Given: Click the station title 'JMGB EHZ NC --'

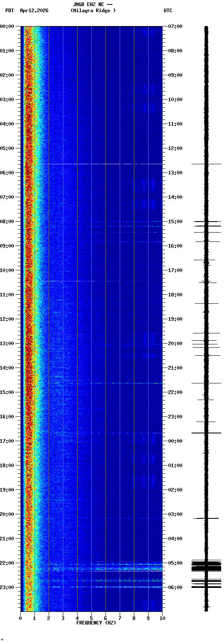Looking at the screenshot, I should coord(93,4).
